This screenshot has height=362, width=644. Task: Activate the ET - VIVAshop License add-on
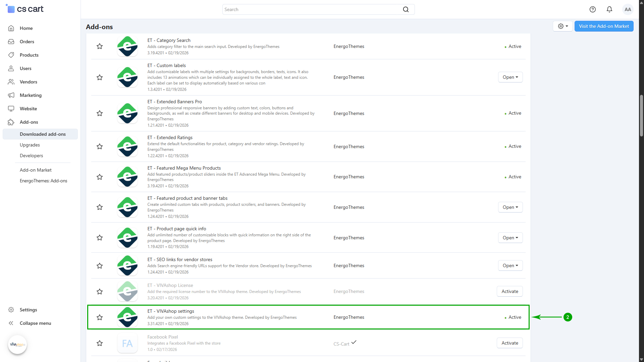(x=509, y=291)
